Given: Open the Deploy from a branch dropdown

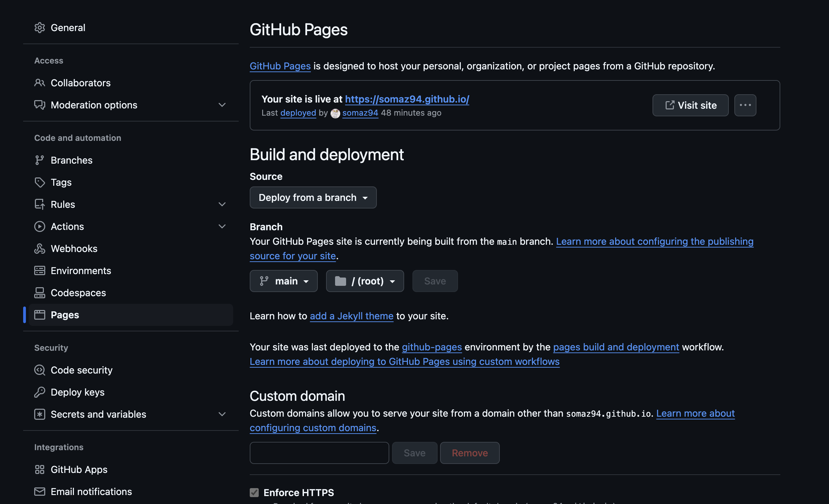Looking at the screenshot, I should pyautogui.click(x=313, y=197).
